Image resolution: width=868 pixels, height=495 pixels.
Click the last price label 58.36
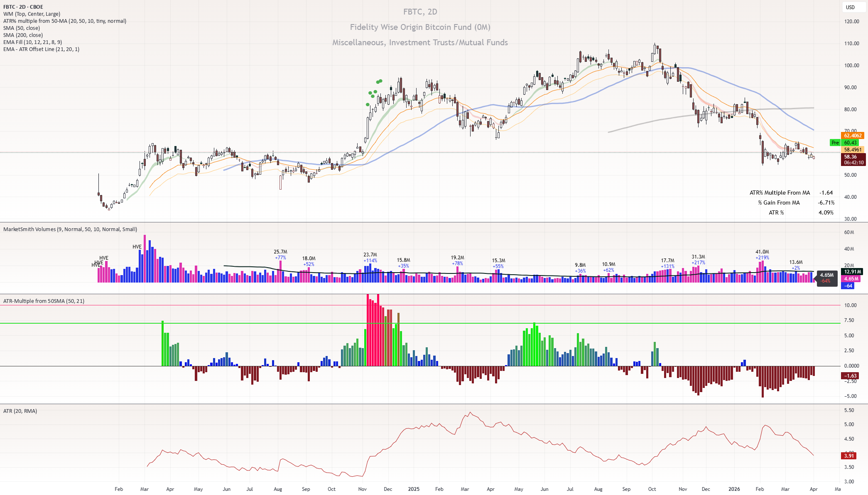pyautogui.click(x=850, y=157)
